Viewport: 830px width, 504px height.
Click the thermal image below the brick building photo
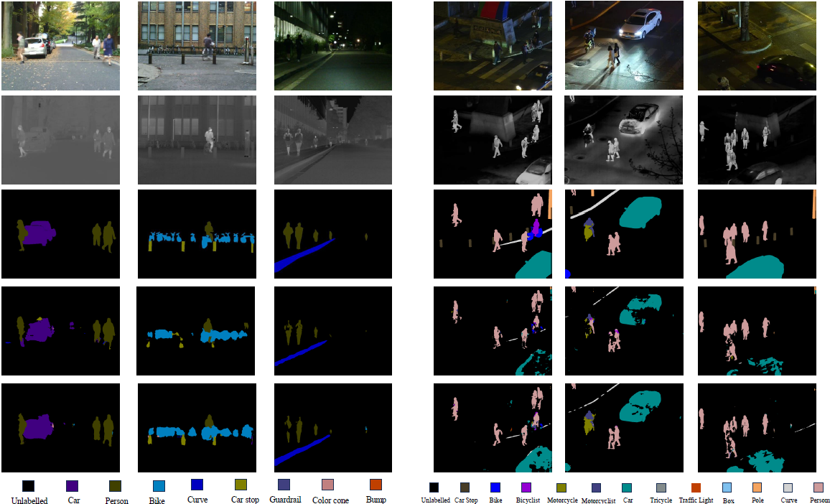pos(197,140)
